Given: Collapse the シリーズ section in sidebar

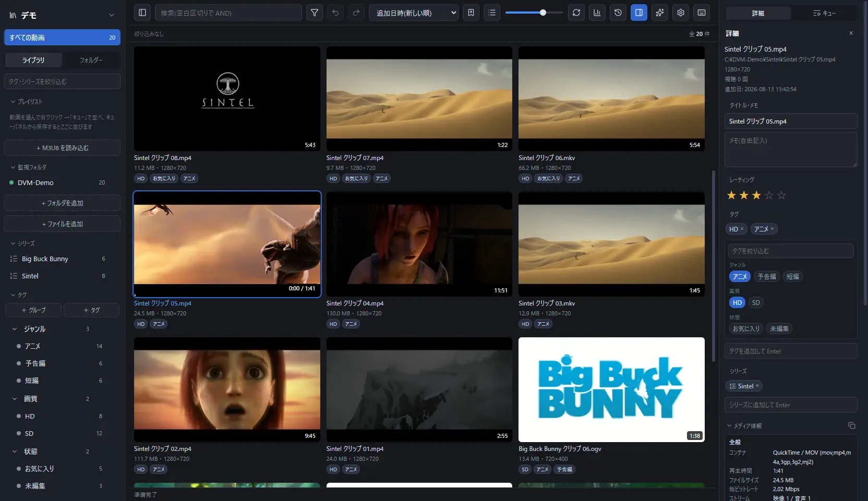Looking at the screenshot, I should (23, 243).
